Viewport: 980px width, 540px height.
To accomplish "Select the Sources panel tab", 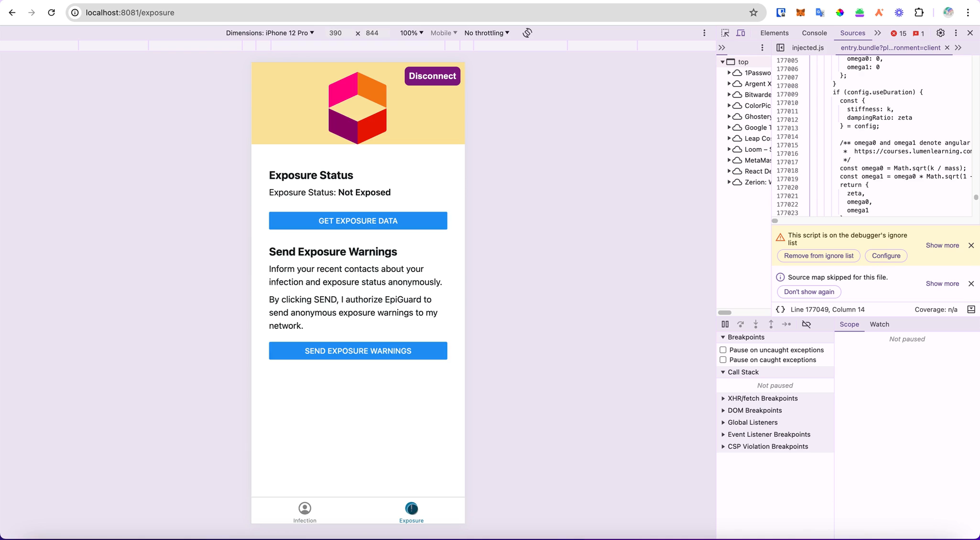I will pos(852,33).
